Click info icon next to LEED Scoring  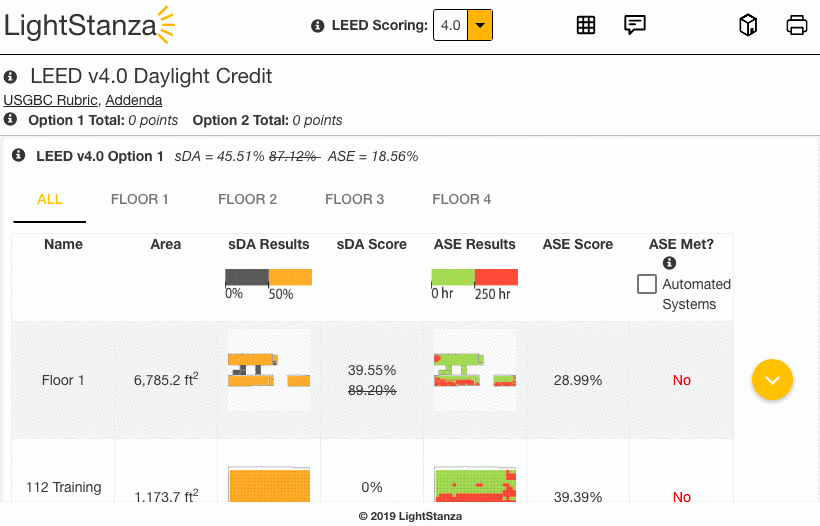(317, 26)
